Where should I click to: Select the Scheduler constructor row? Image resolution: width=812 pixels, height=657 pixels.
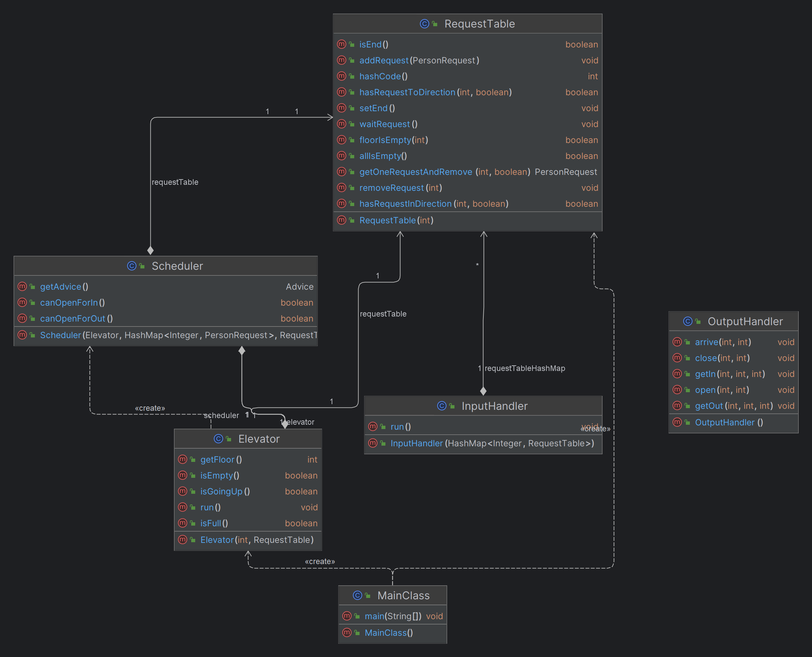point(165,335)
